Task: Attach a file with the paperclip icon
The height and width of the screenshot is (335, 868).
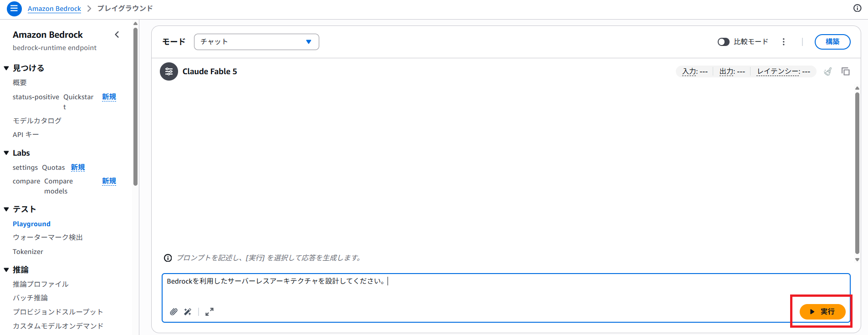Action: pos(174,312)
